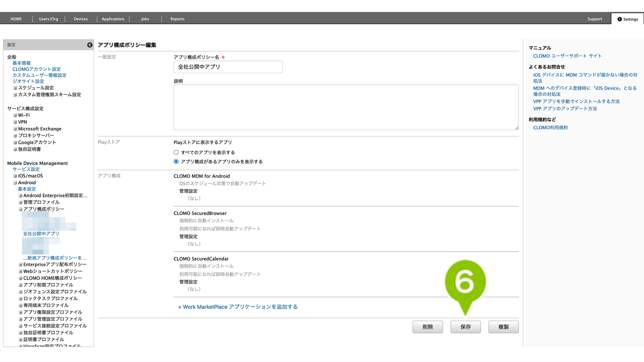
Task: Open the Support menu item
Action: coord(595,19)
